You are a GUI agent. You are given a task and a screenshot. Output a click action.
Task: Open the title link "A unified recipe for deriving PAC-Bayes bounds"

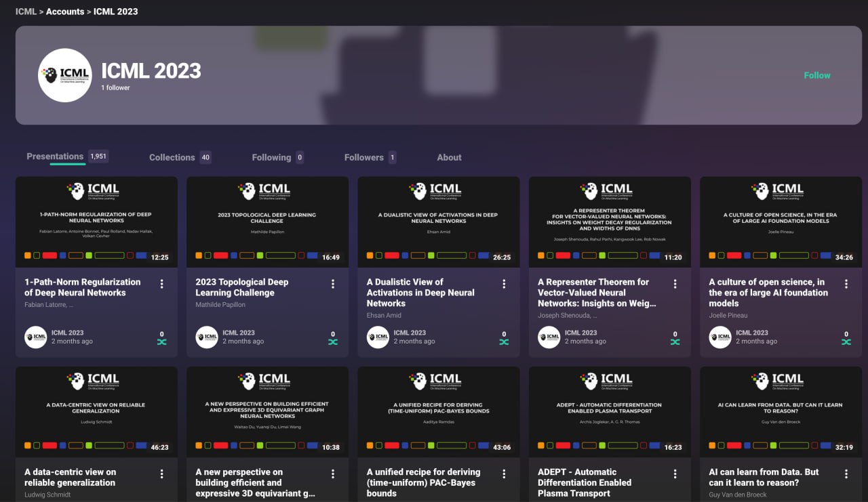[423, 482]
